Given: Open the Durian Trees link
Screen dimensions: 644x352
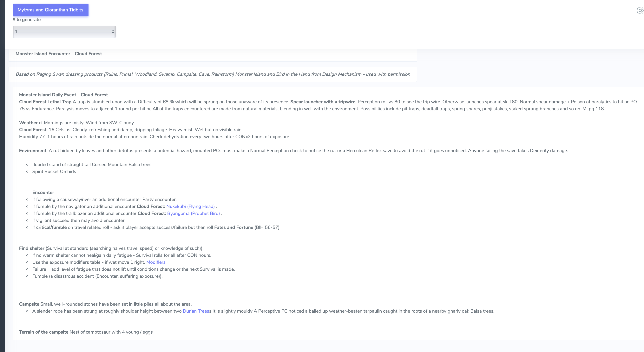Looking at the screenshot, I should [196, 311].
